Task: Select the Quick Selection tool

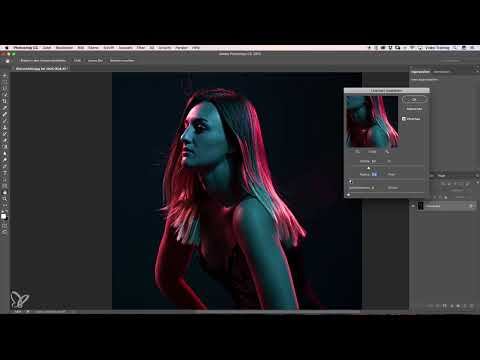Action: click(5, 95)
